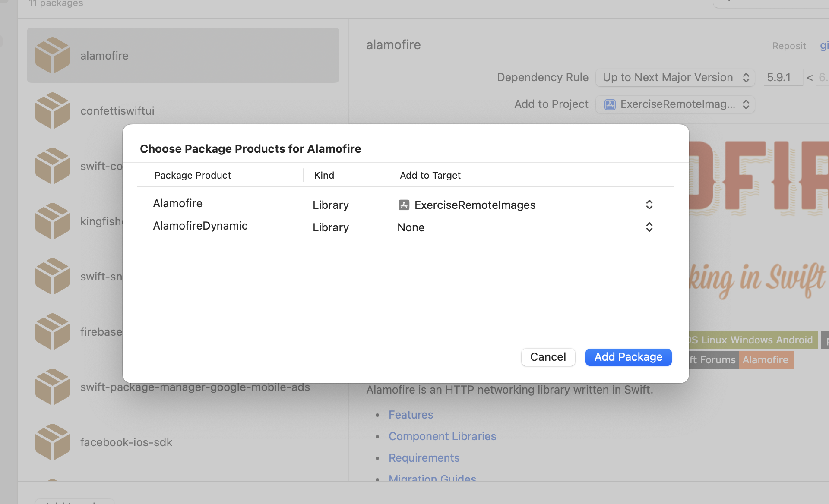Open the Add to Project dropdown
The image size is (829, 504).
click(x=675, y=104)
